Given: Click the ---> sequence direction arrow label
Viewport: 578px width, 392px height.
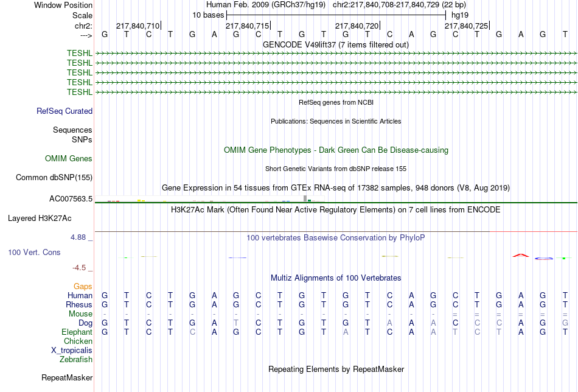Looking at the screenshot, I should point(86,35).
